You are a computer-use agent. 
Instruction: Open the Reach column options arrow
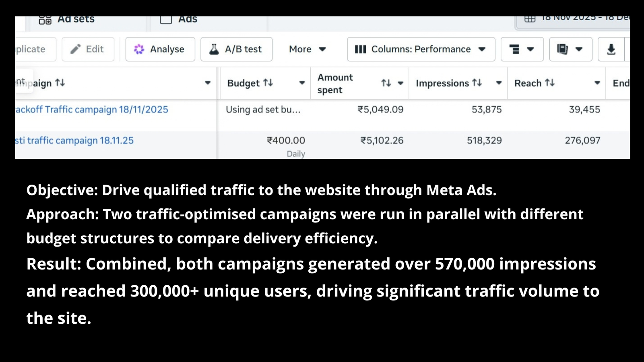pyautogui.click(x=597, y=83)
